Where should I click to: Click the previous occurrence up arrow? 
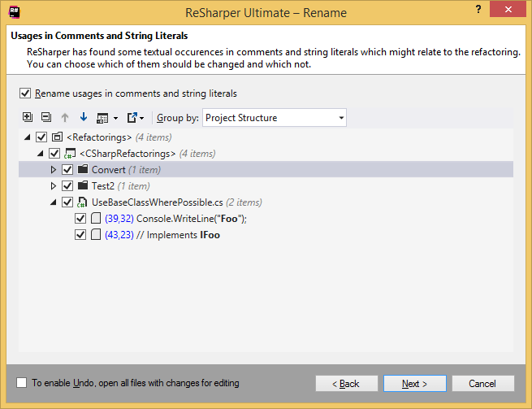[65, 118]
